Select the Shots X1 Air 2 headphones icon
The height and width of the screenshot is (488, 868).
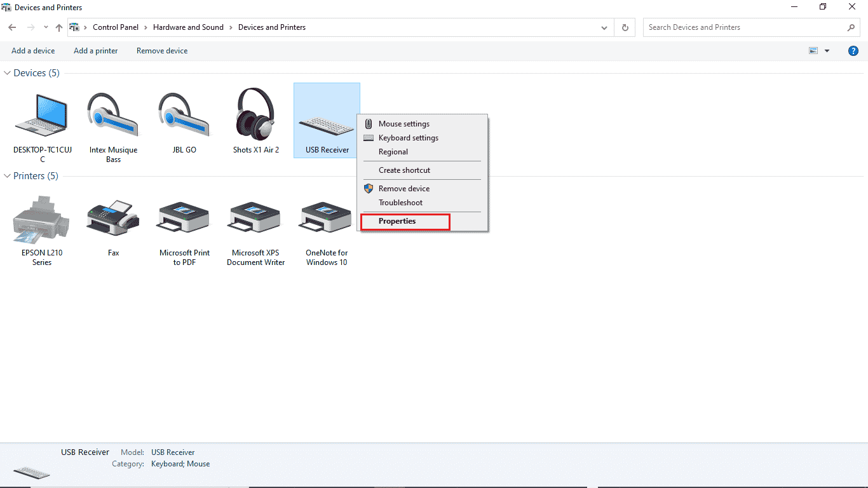(255, 114)
